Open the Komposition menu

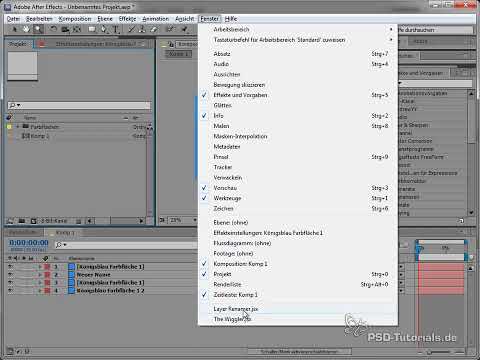75,19
